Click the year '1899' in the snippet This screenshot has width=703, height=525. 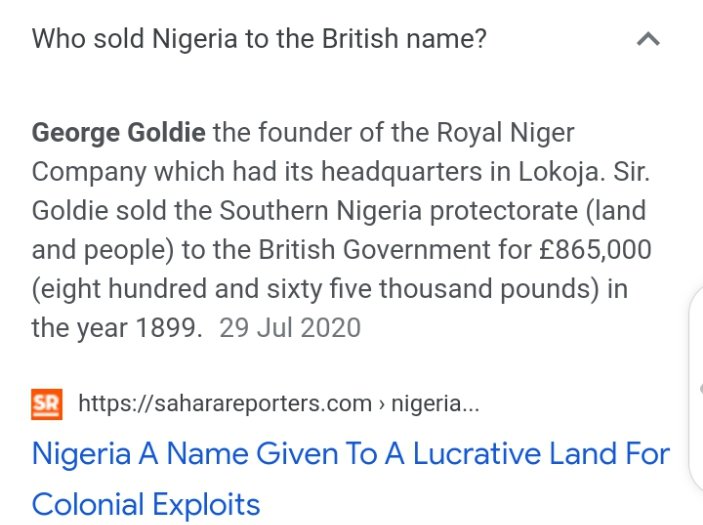click(x=166, y=328)
